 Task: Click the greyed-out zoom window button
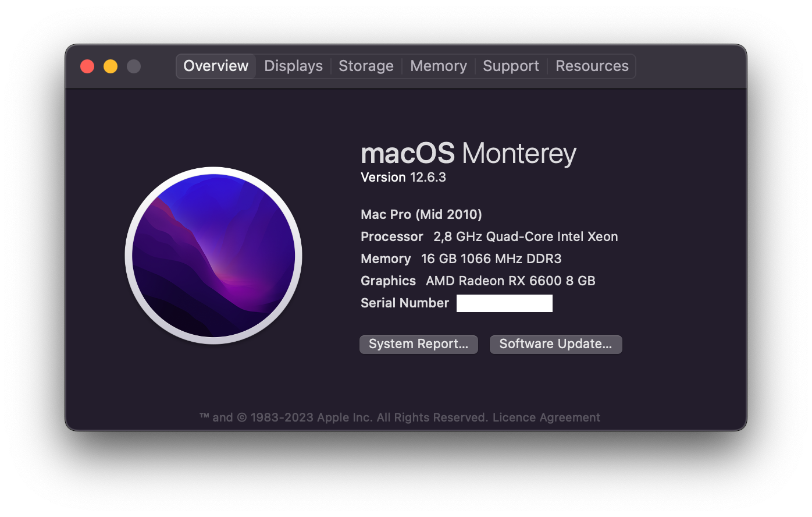(x=134, y=66)
